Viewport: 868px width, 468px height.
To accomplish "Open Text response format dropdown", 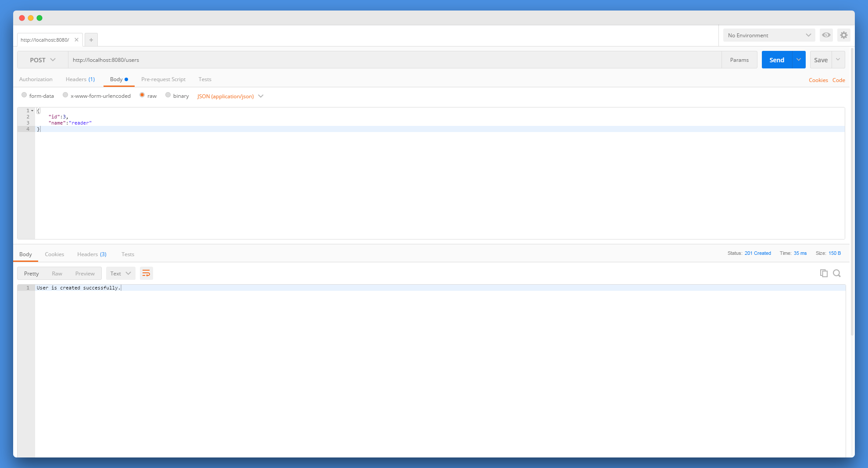I will pyautogui.click(x=121, y=273).
